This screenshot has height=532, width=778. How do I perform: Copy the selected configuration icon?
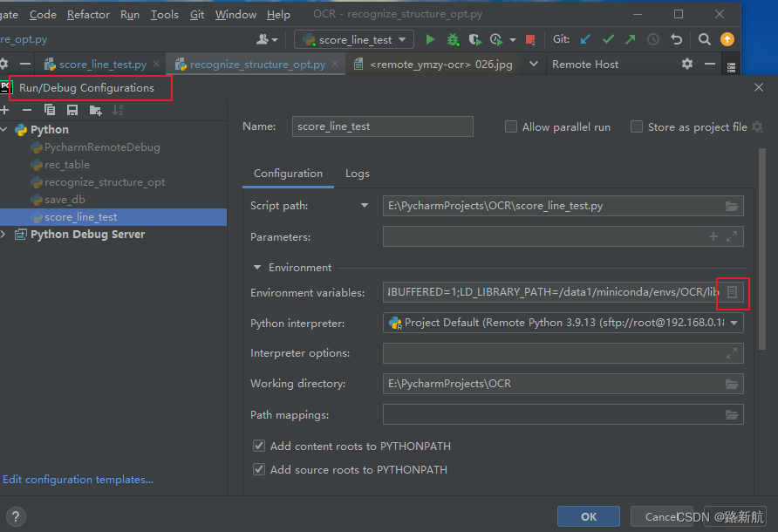pyautogui.click(x=50, y=110)
